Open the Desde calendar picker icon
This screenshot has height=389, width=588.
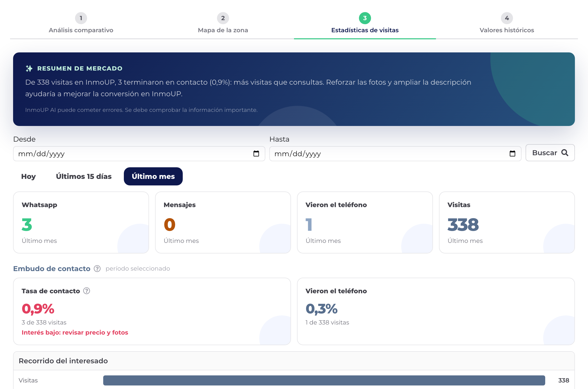256,153
